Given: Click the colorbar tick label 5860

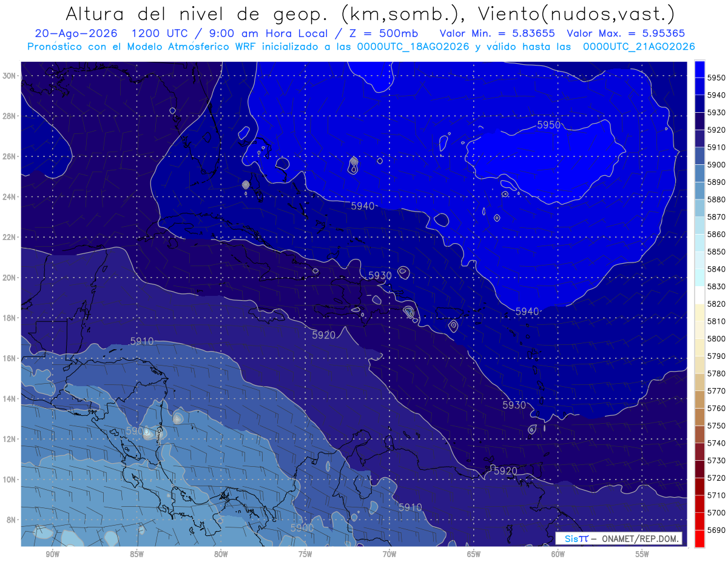Looking at the screenshot, I should coord(716,234).
